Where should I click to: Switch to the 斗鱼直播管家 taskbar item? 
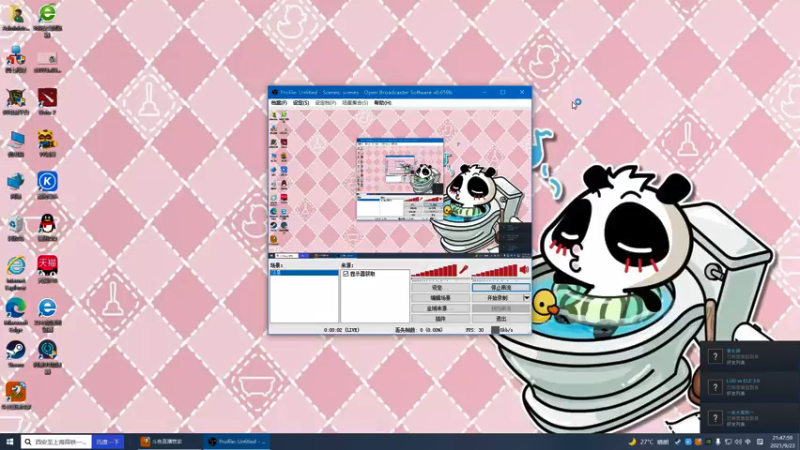pyautogui.click(x=167, y=442)
